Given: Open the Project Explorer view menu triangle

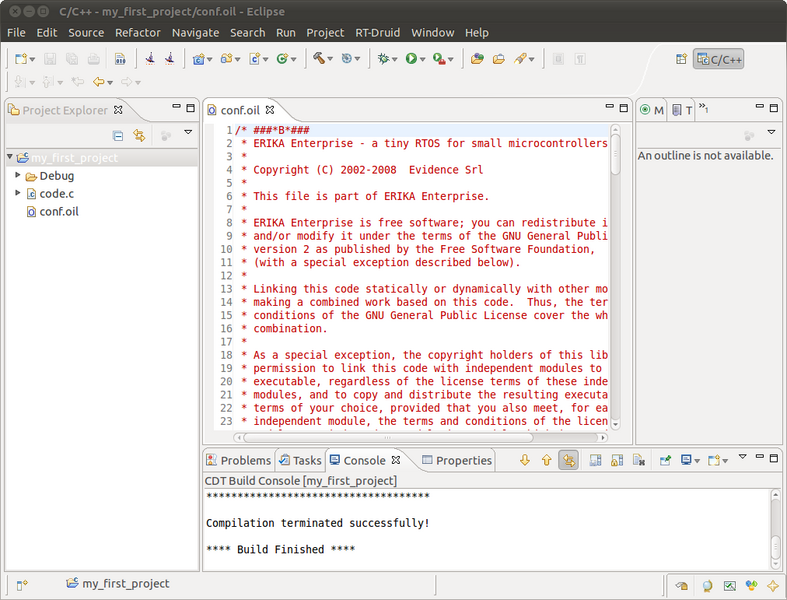Looking at the screenshot, I should tap(188, 132).
